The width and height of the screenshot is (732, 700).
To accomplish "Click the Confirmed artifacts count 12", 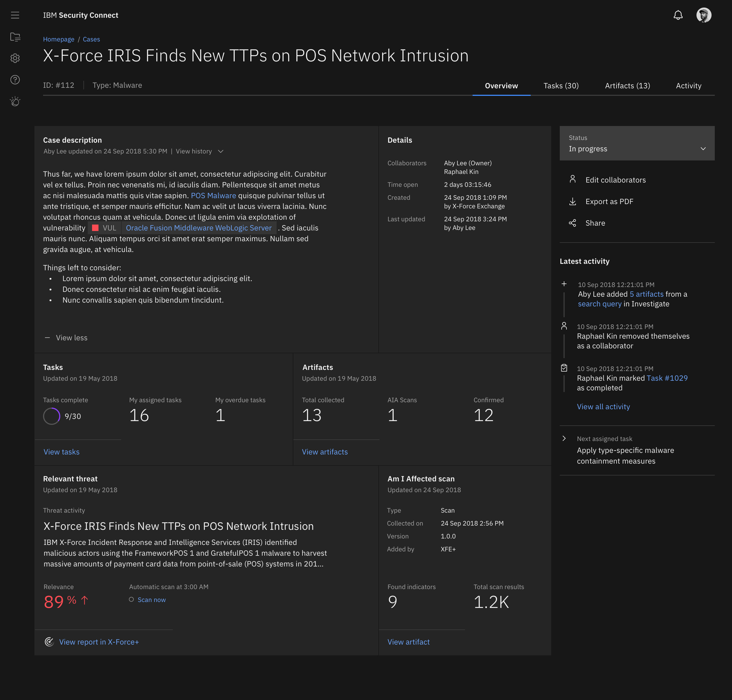I will point(483,415).
